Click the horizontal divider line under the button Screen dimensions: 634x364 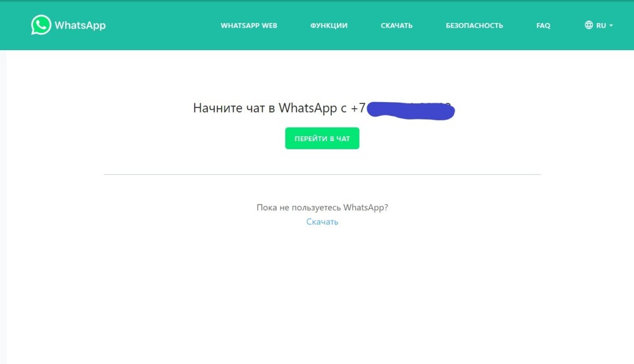pos(322,175)
